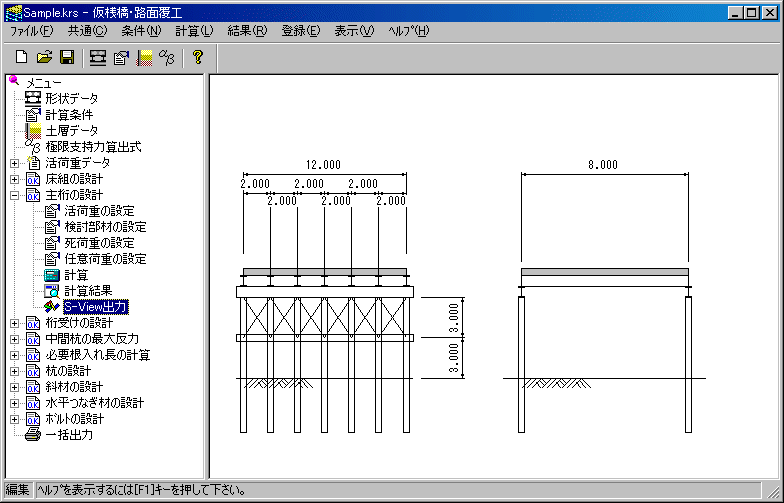Click the yellow question mark help icon
784x503 pixels.
[x=198, y=57]
